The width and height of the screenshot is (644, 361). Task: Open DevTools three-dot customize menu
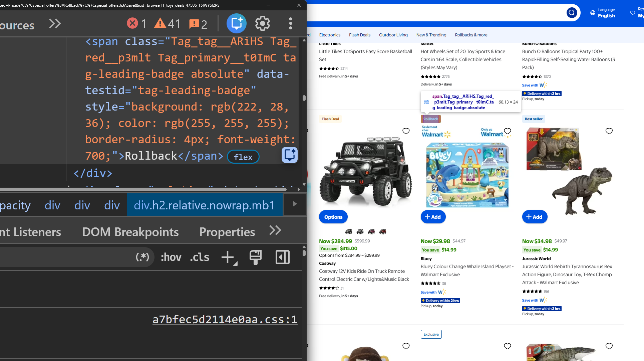pyautogui.click(x=291, y=23)
